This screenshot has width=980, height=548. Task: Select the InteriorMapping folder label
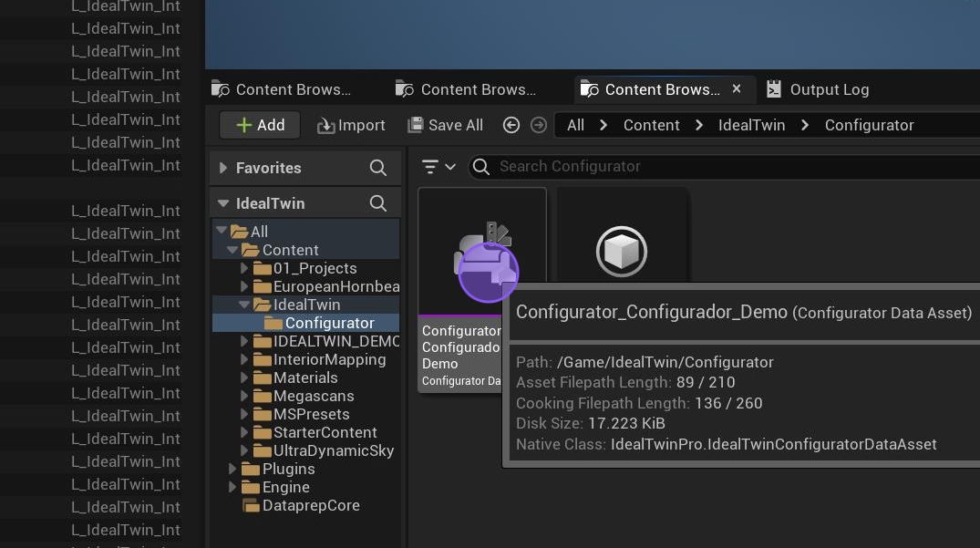329,359
